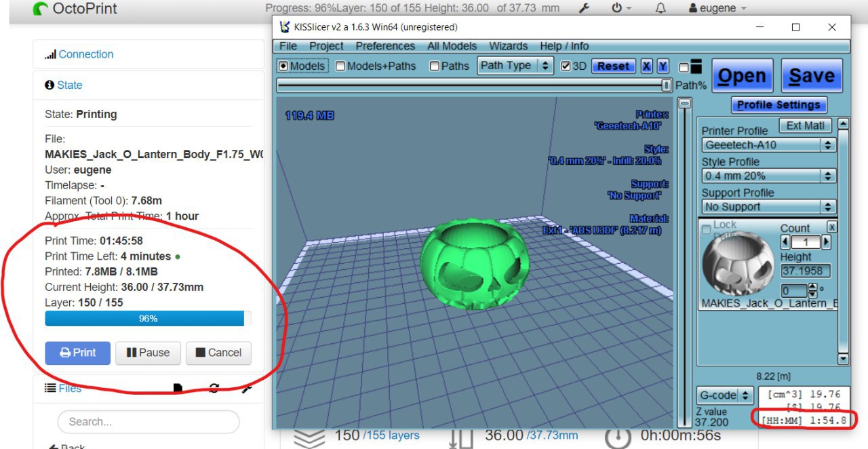Viewport: 868px width, 449px height.
Task: Pause the current print job
Action: (148, 353)
